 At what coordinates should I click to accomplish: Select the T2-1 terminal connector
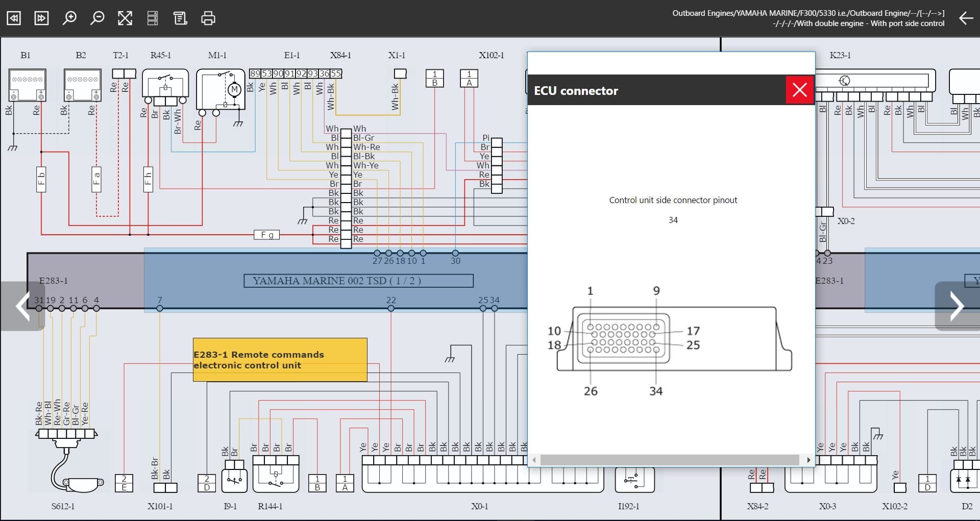124,73
